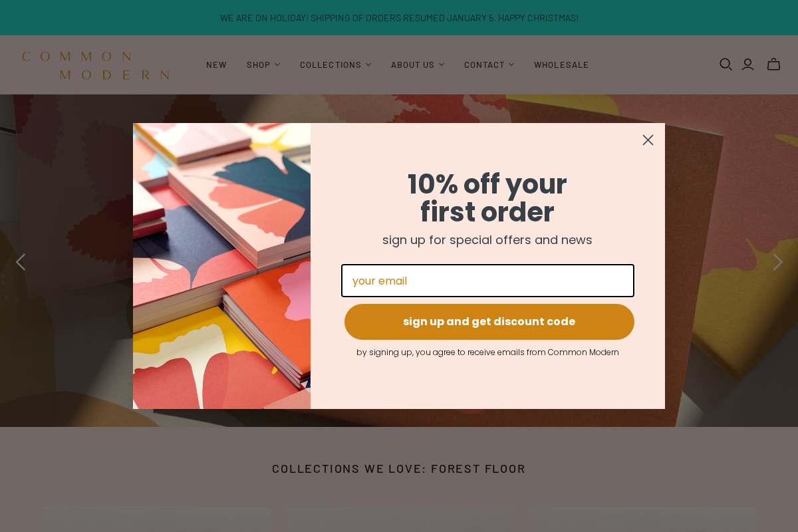This screenshot has width=798, height=532.
Task: Click the Common Modern logo
Action: click(x=96, y=65)
